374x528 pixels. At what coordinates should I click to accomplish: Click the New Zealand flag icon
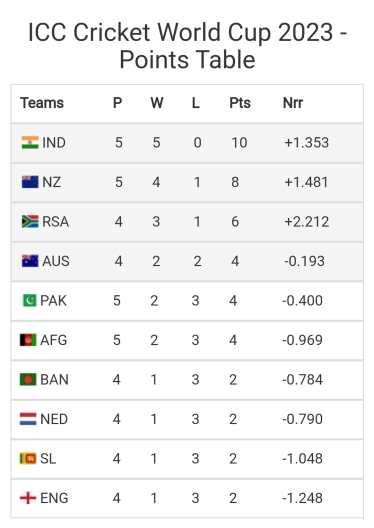tap(30, 182)
